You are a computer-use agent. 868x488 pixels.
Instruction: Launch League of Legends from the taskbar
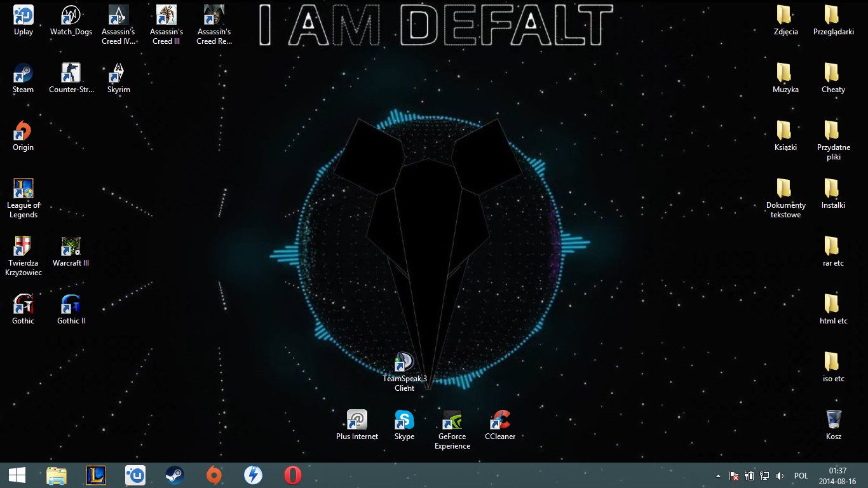click(x=96, y=475)
